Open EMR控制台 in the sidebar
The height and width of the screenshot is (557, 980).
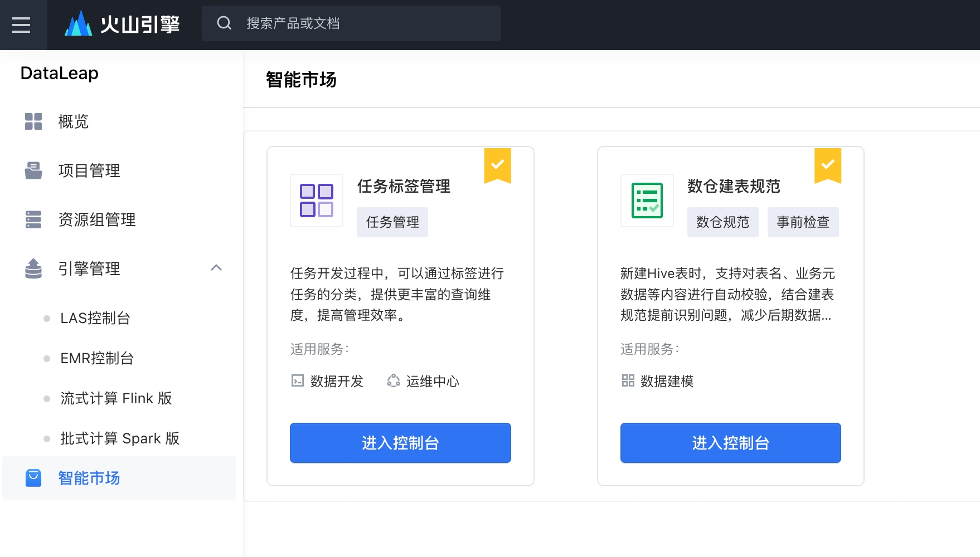click(96, 358)
